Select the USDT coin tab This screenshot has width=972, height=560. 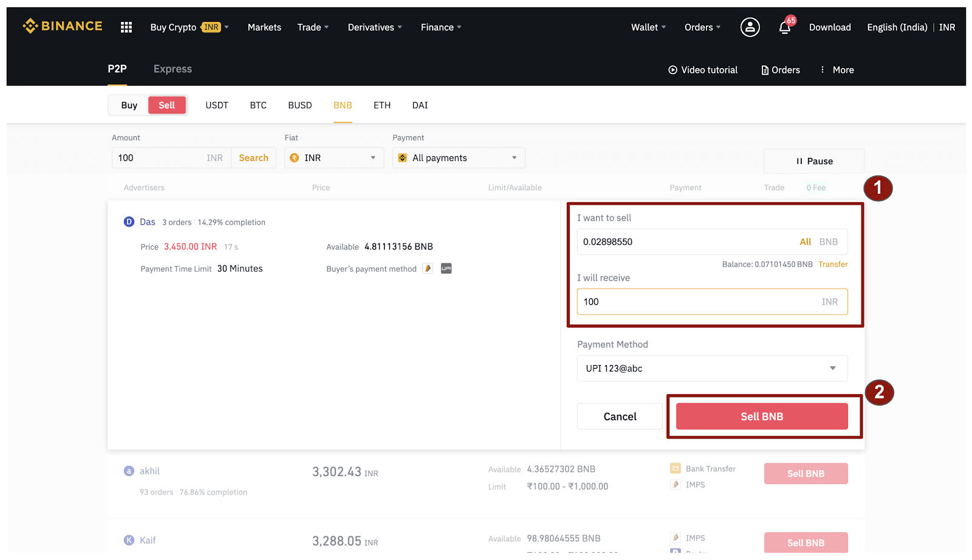(217, 105)
